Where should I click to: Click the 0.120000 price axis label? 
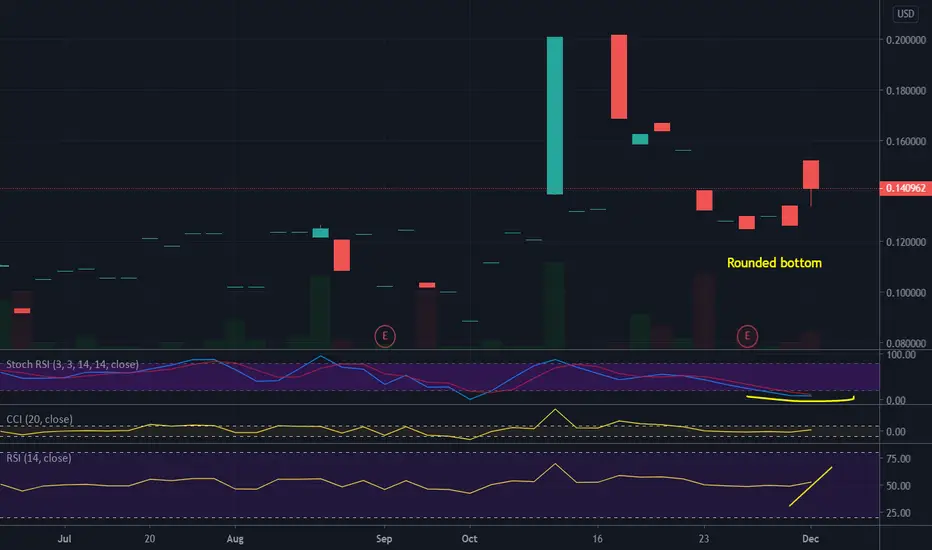905,242
